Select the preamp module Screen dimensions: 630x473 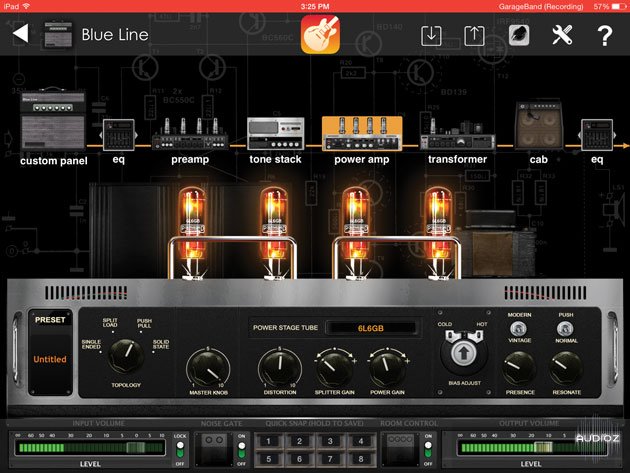coord(190,134)
